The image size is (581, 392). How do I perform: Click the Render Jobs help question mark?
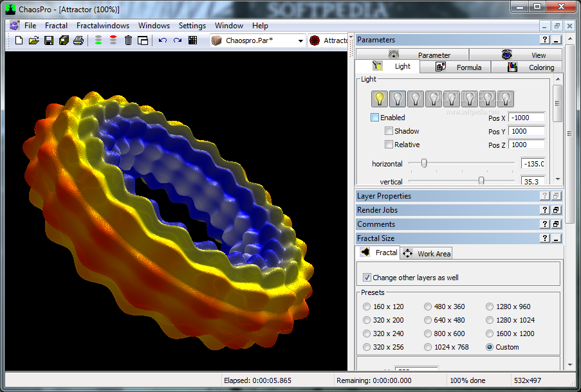click(545, 210)
